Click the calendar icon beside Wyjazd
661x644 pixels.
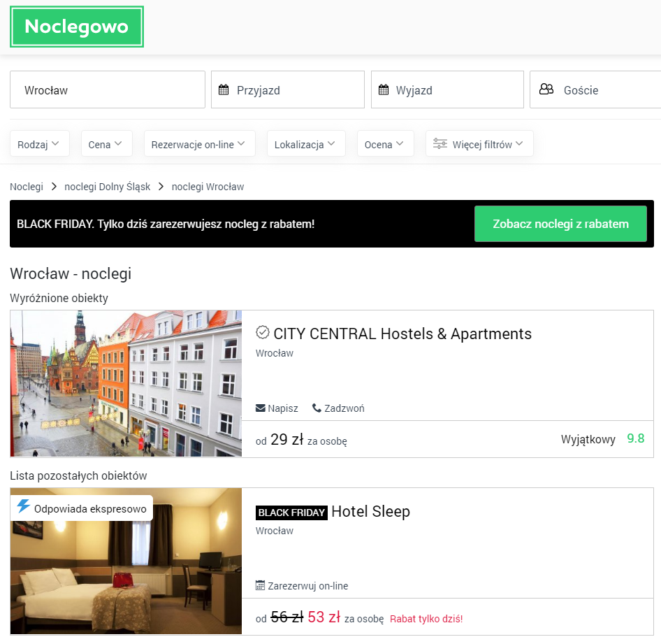384,90
